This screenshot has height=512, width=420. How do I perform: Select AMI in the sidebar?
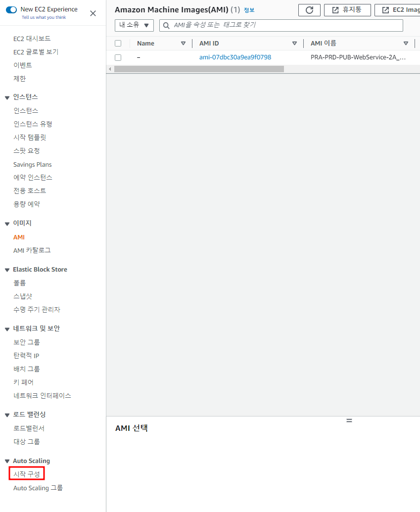(19, 237)
